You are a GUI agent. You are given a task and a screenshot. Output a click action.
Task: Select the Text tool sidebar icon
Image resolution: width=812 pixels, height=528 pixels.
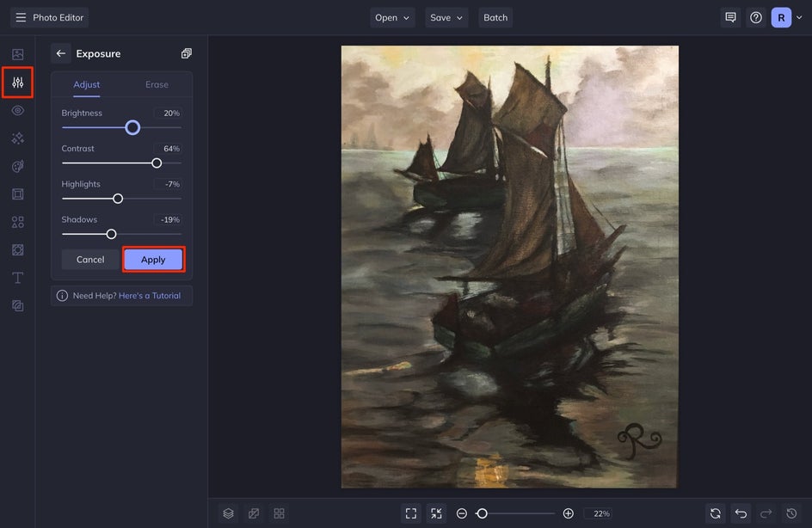[17, 278]
